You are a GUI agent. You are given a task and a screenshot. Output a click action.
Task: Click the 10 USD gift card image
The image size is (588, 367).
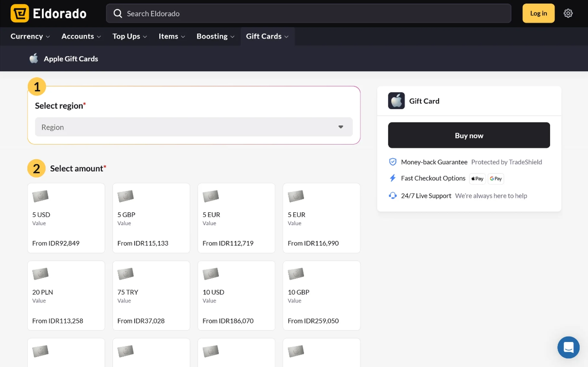[211, 274]
